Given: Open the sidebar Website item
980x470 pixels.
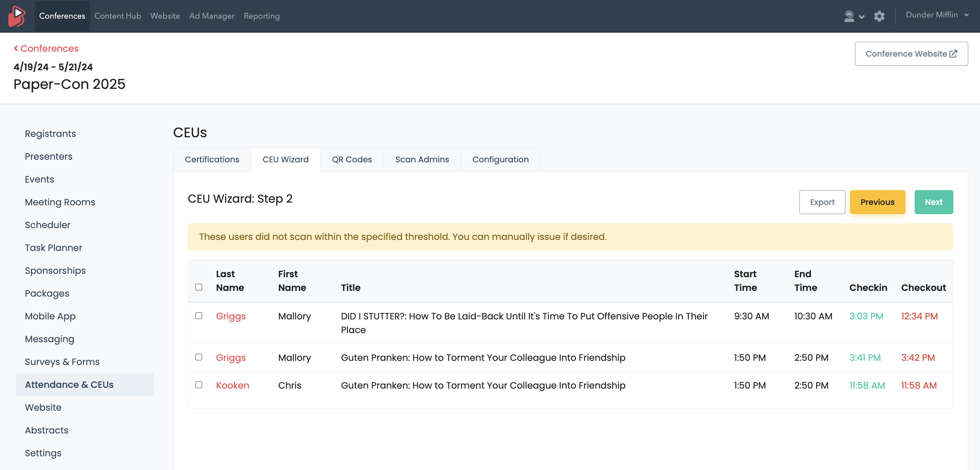Looking at the screenshot, I should (x=43, y=408).
